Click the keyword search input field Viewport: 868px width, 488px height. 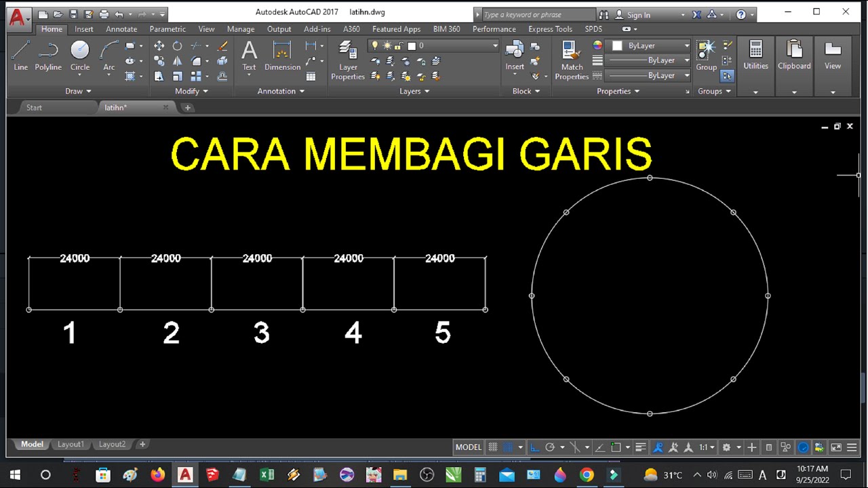coord(538,15)
